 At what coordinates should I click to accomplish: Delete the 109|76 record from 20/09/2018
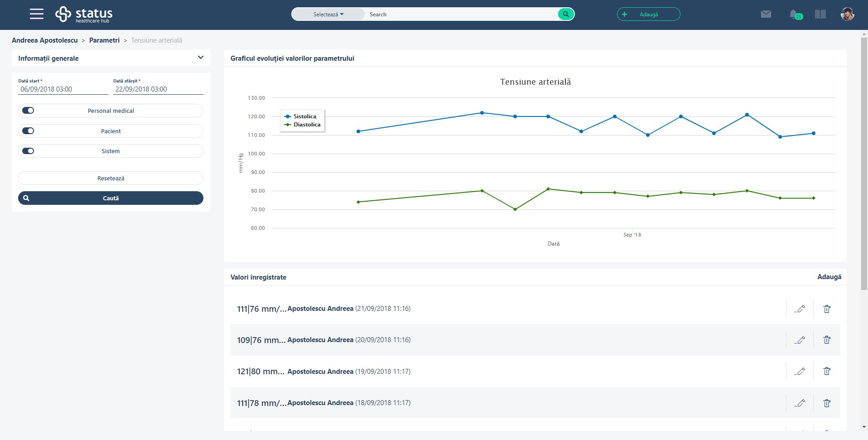point(827,340)
